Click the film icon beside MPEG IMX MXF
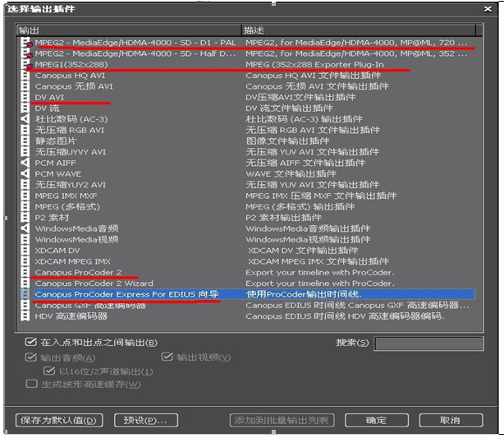 pos(25,196)
